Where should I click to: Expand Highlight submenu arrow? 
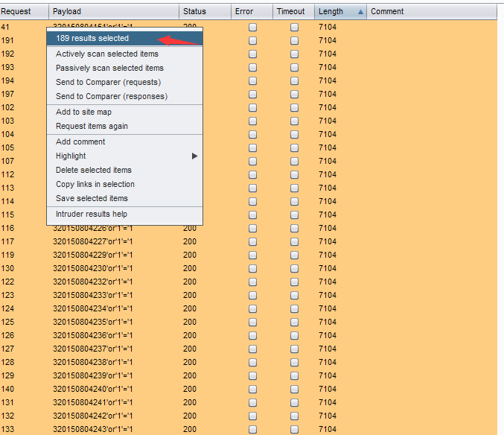click(194, 156)
